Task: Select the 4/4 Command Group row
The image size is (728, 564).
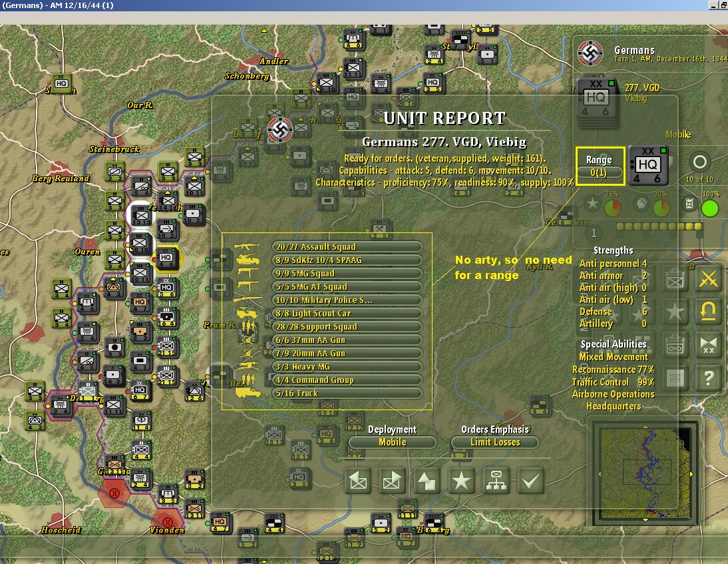Action: click(x=347, y=380)
